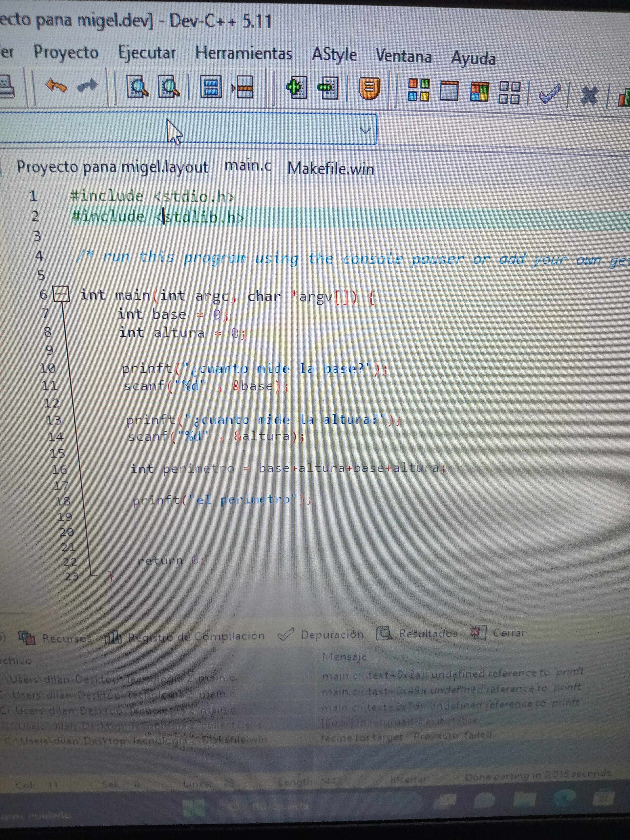Collapse the main function fold box
The height and width of the screenshot is (840, 630).
[x=61, y=294]
